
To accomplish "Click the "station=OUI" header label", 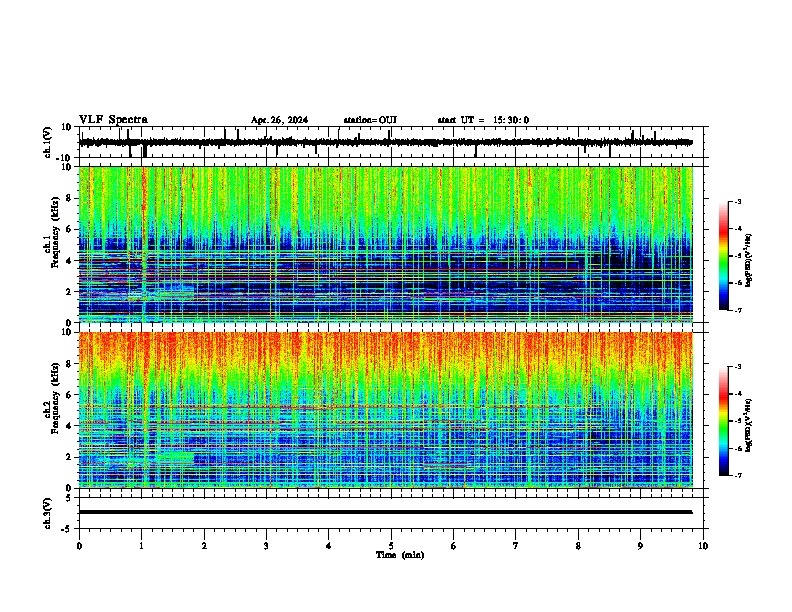I will point(370,120).
